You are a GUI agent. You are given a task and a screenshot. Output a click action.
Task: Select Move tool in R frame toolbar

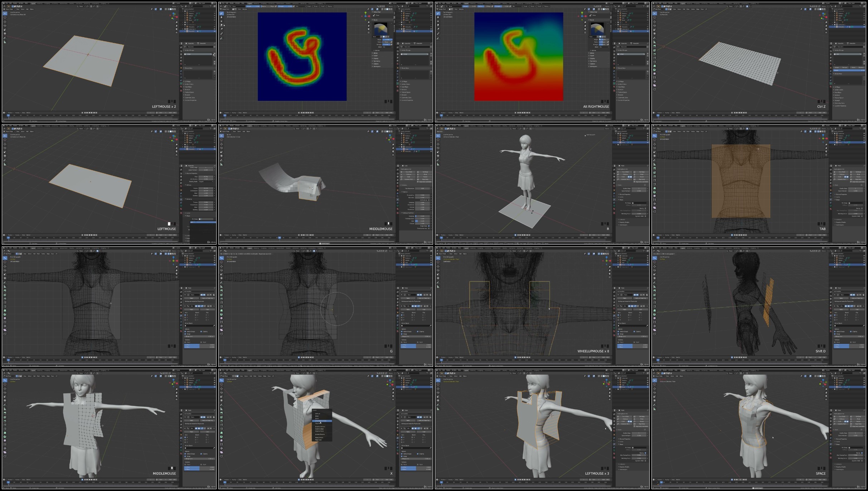click(438, 144)
